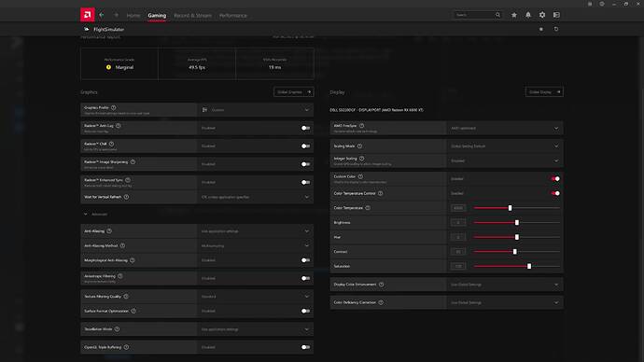This screenshot has width=644, height=362.
Task: Adjust the Saturation slider
Action: click(517, 266)
